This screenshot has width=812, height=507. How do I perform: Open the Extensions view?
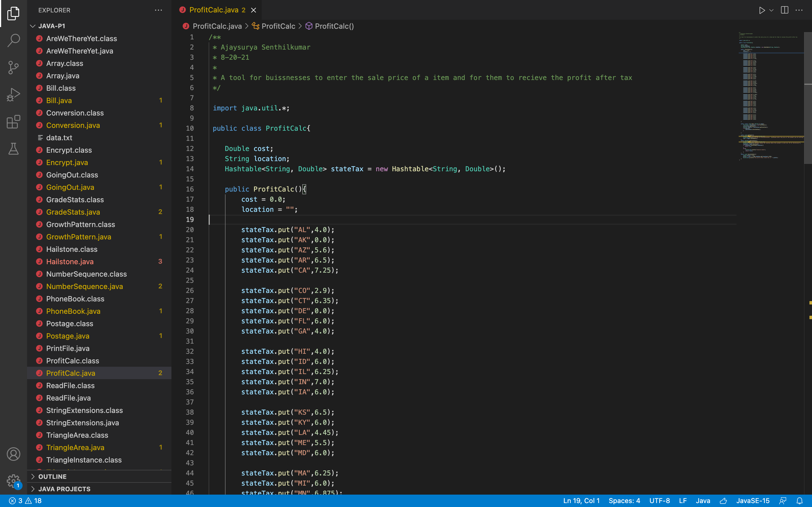(x=14, y=122)
